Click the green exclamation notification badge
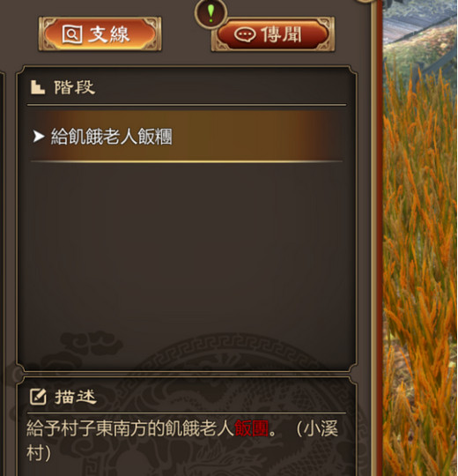This screenshot has height=476, width=458. pos(211,13)
